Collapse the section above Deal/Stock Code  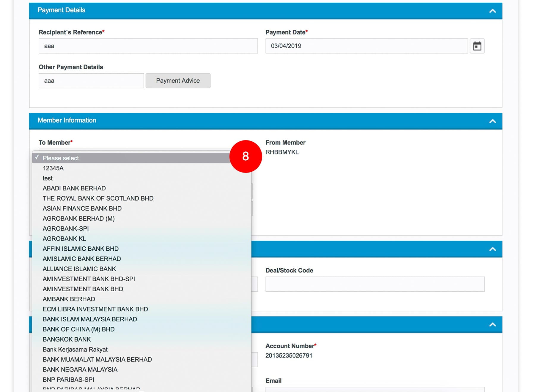492,249
